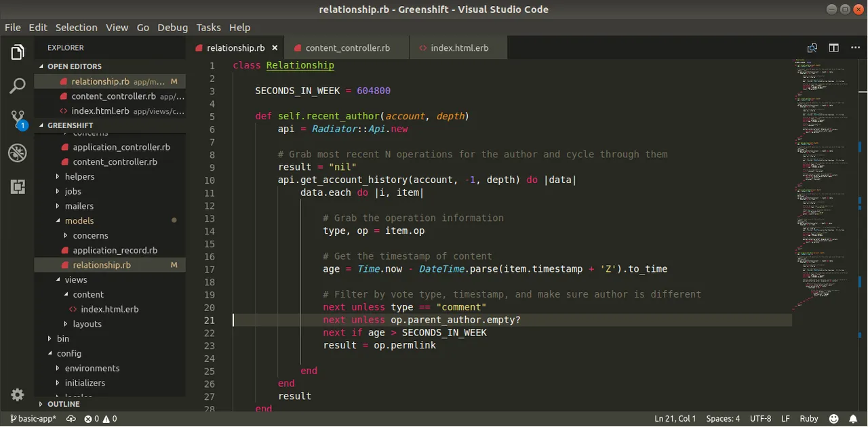This screenshot has height=427, width=868.
Task: Click the Relationship class name
Action: (x=300, y=66)
